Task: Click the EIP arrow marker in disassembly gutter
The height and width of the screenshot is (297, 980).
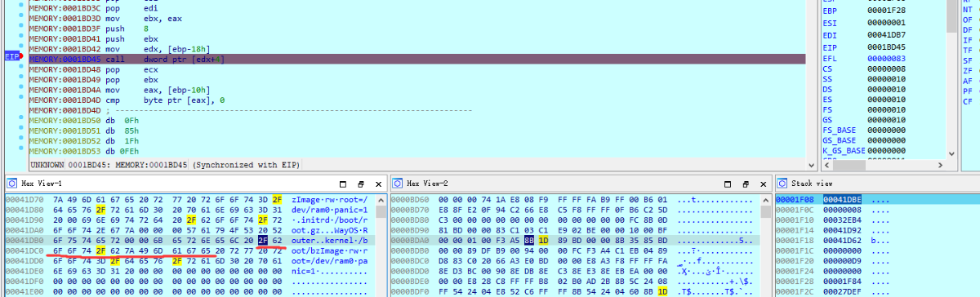Action: (x=12, y=56)
